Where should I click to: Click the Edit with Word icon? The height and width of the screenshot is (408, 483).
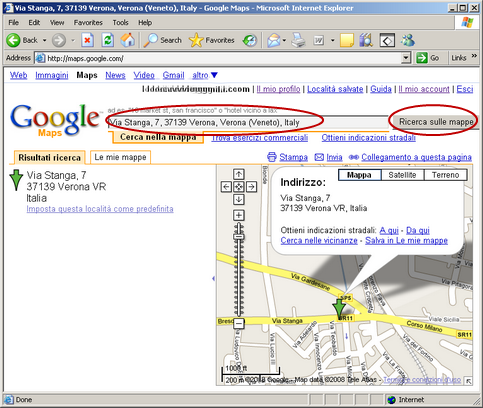(x=319, y=41)
